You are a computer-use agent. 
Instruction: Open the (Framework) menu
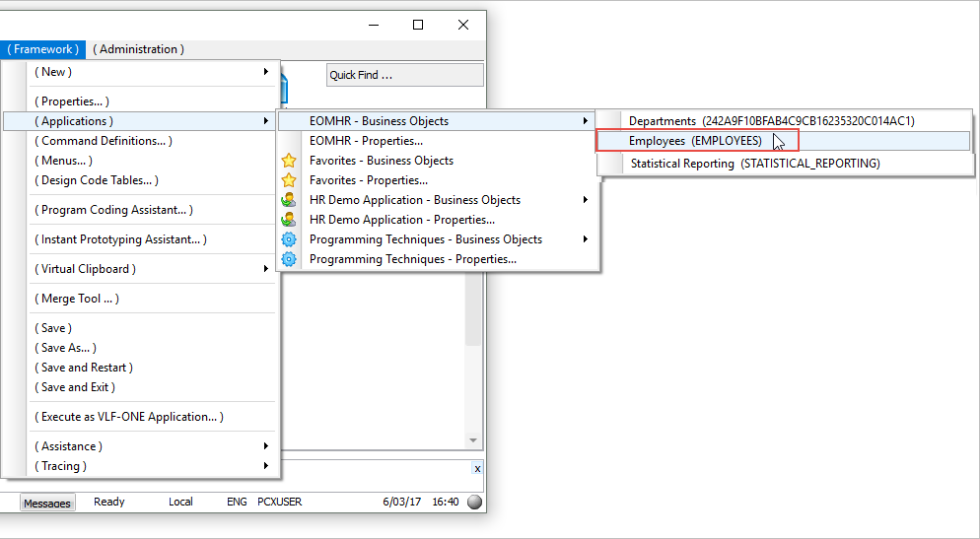tap(43, 49)
